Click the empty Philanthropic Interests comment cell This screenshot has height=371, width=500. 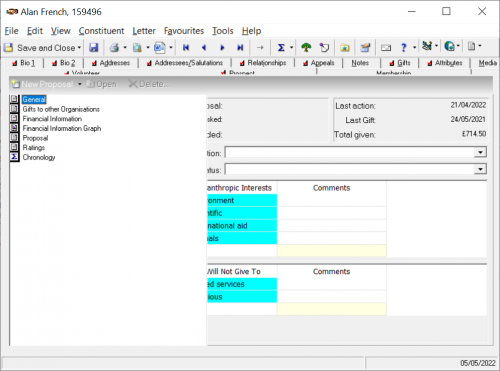point(332,251)
